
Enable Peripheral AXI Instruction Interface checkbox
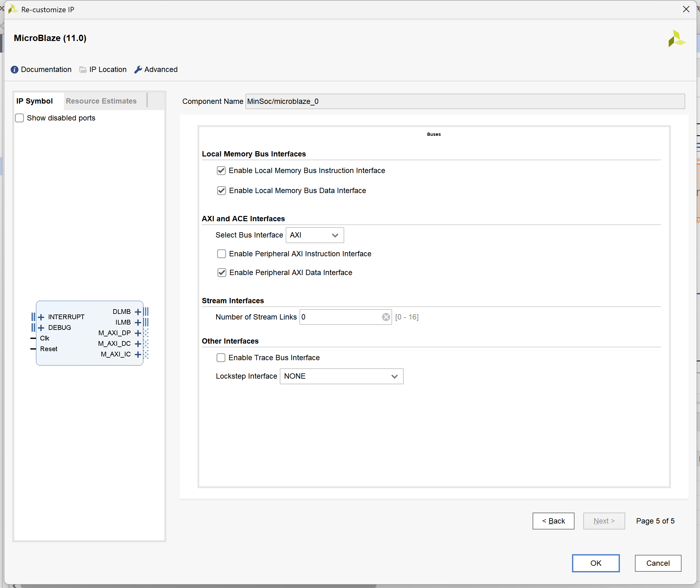(x=221, y=254)
